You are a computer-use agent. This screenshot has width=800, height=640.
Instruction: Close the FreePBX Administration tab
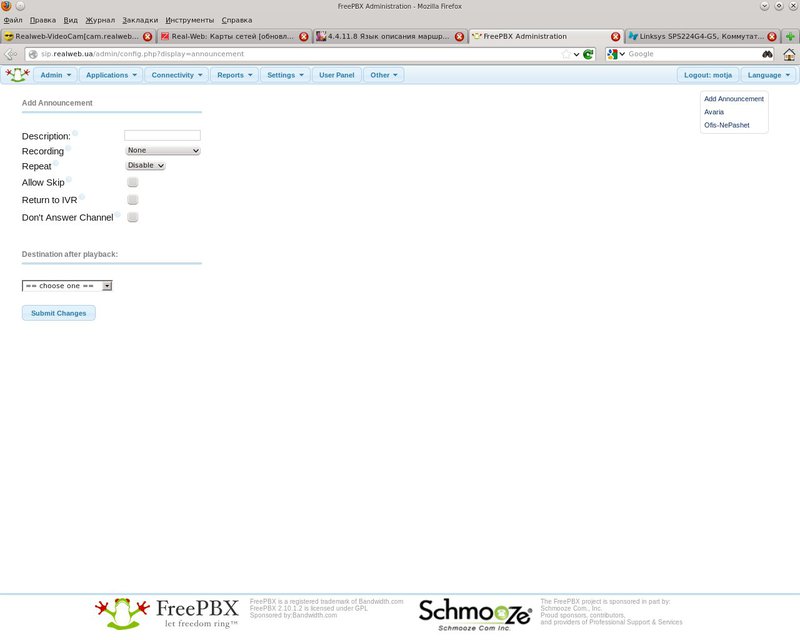615,37
